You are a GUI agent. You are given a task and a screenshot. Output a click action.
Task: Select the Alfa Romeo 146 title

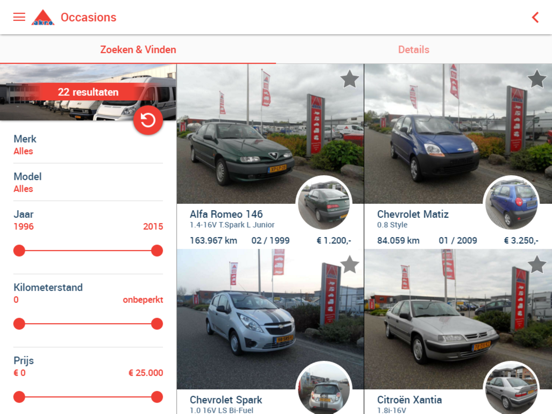point(226,214)
